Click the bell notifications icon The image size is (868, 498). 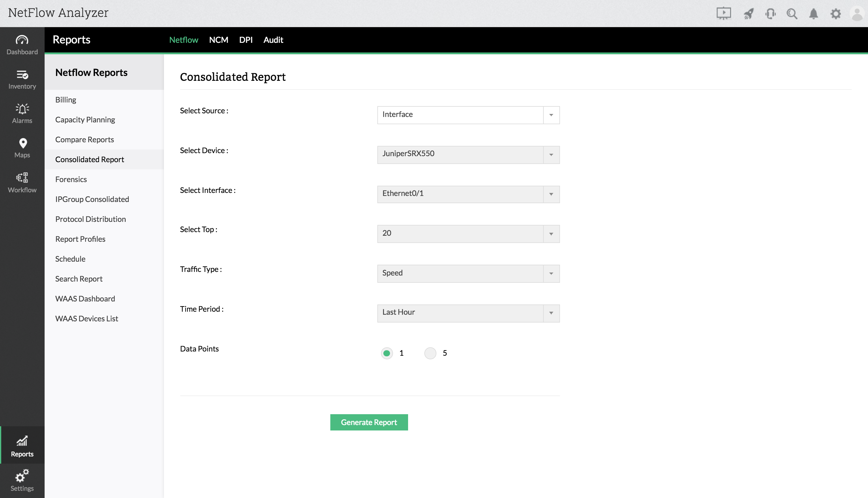tap(813, 14)
